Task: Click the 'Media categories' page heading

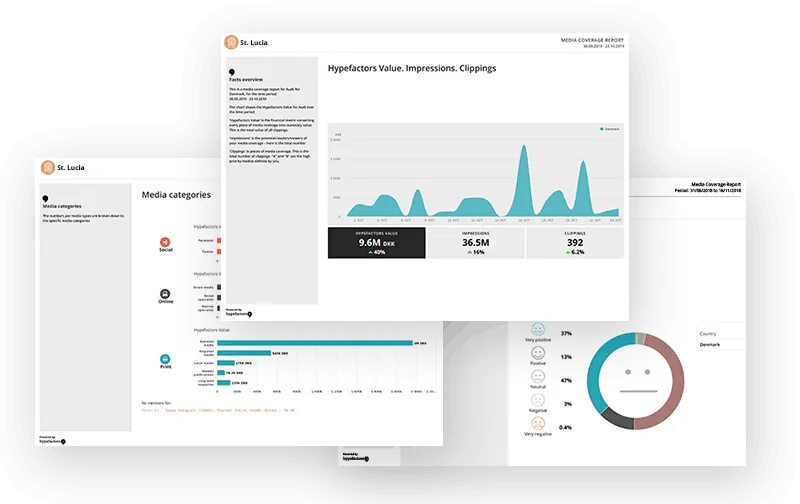Action: coord(176,195)
